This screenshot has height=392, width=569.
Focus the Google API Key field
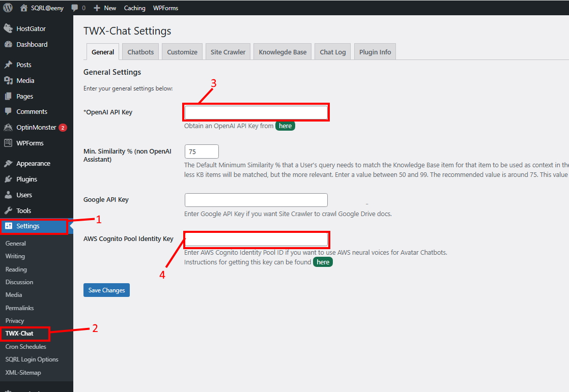point(256,200)
